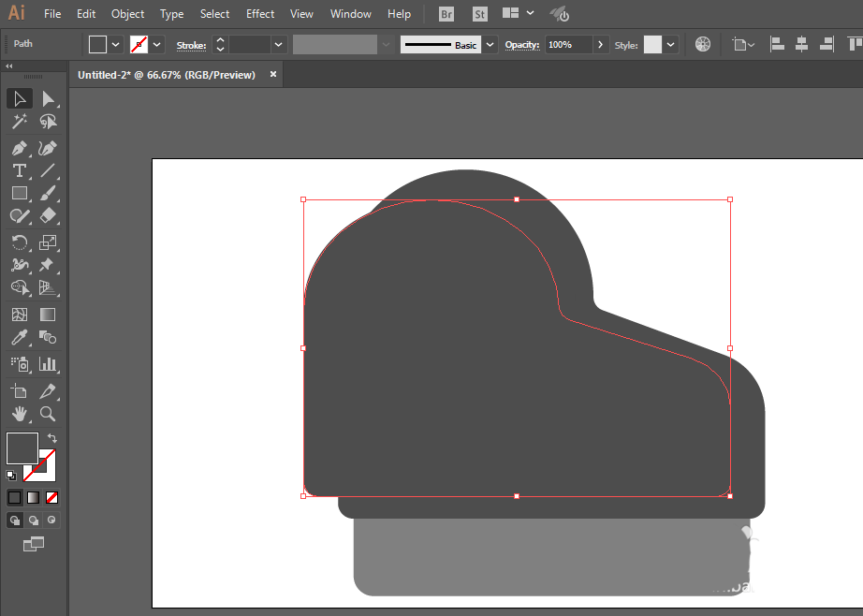Choose the Width tool

[20, 265]
